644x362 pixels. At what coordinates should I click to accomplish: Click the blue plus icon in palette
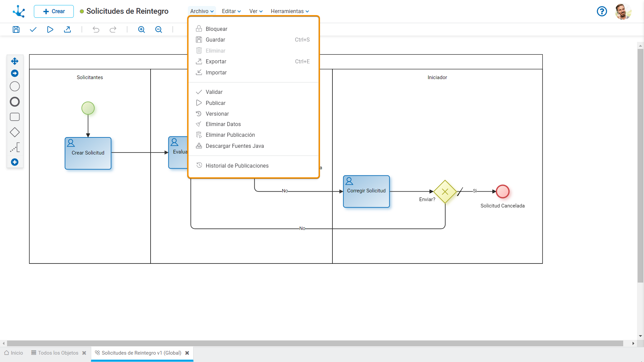15,162
